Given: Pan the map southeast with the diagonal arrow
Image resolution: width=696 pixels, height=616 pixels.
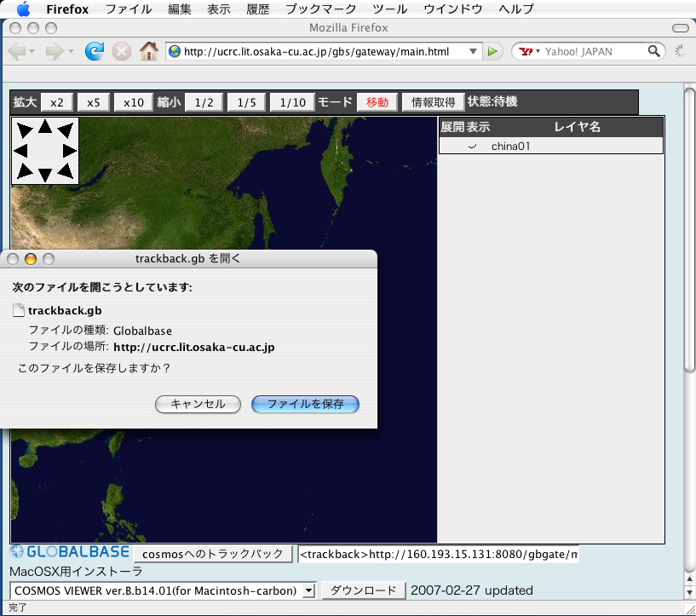Looking at the screenshot, I should (x=66, y=171).
